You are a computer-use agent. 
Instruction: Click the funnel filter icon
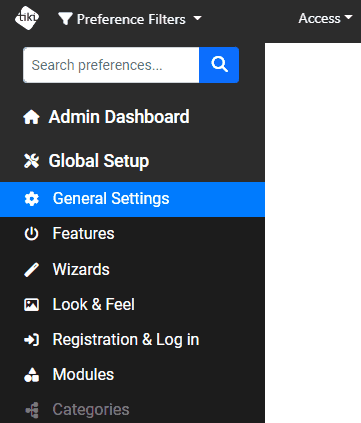click(x=65, y=19)
